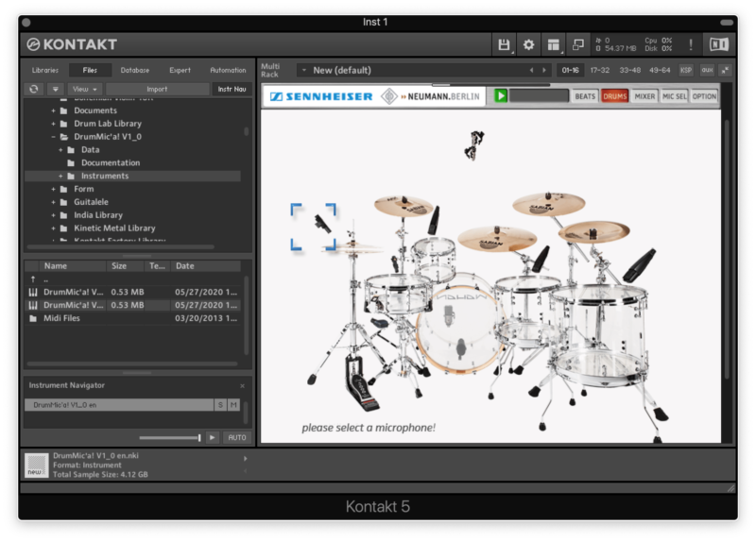Select the hi-hat microphone in blue brackets

[322, 224]
